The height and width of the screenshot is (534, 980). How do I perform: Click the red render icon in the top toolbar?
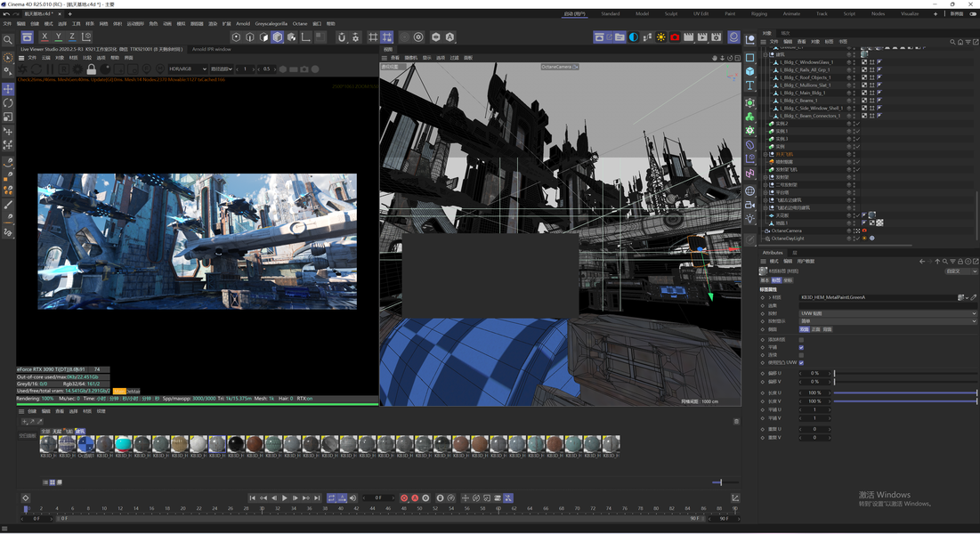click(675, 36)
